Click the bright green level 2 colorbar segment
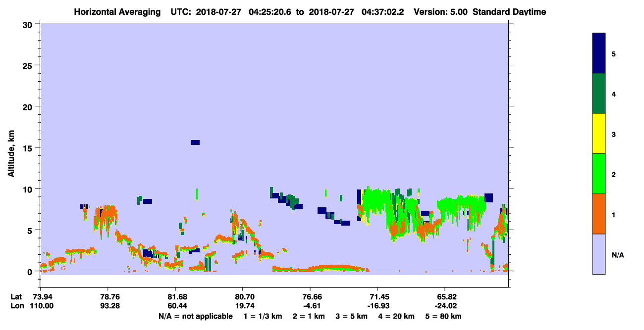Image resolution: width=644 pixels, height=330 pixels. click(599, 174)
